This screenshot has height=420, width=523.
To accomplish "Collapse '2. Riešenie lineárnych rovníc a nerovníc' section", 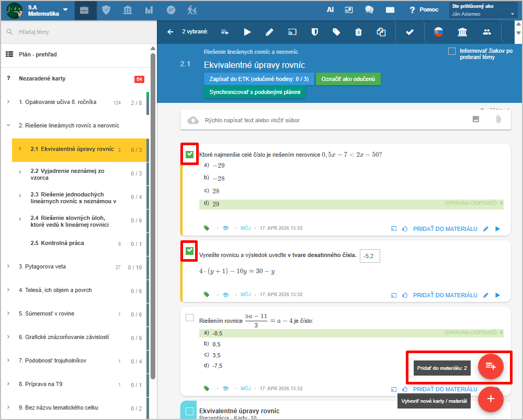I will coord(8,125).
